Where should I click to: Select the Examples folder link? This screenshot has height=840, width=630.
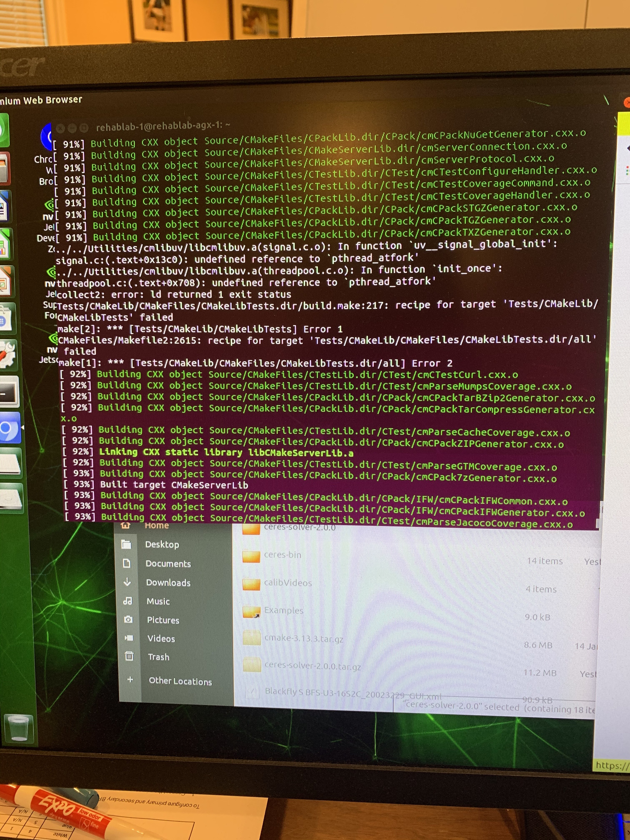[x=284, y=610]
